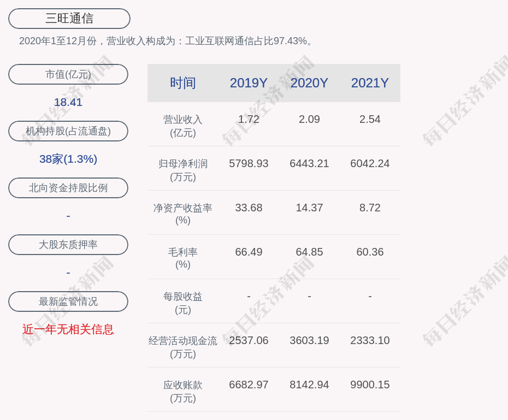Click the 每股收益(元) row label
Screen dimensions: 508x420
point(183,303)
